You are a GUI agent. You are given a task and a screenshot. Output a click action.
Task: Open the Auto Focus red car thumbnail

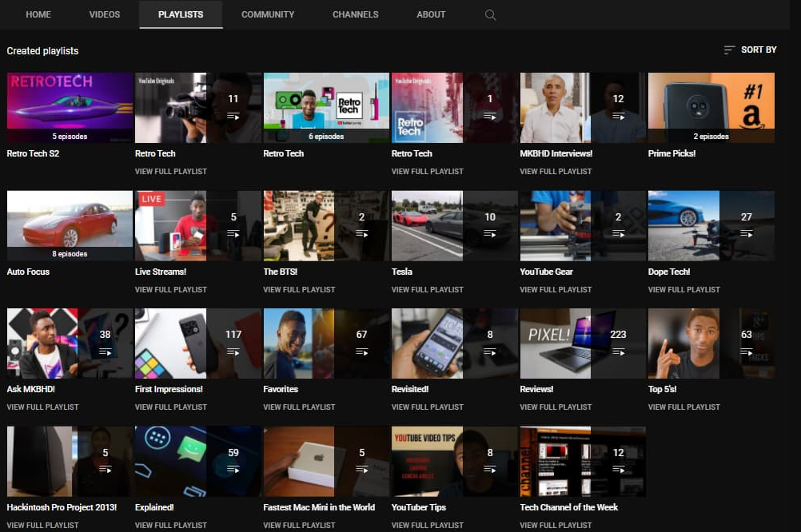[x=70, y=224]
